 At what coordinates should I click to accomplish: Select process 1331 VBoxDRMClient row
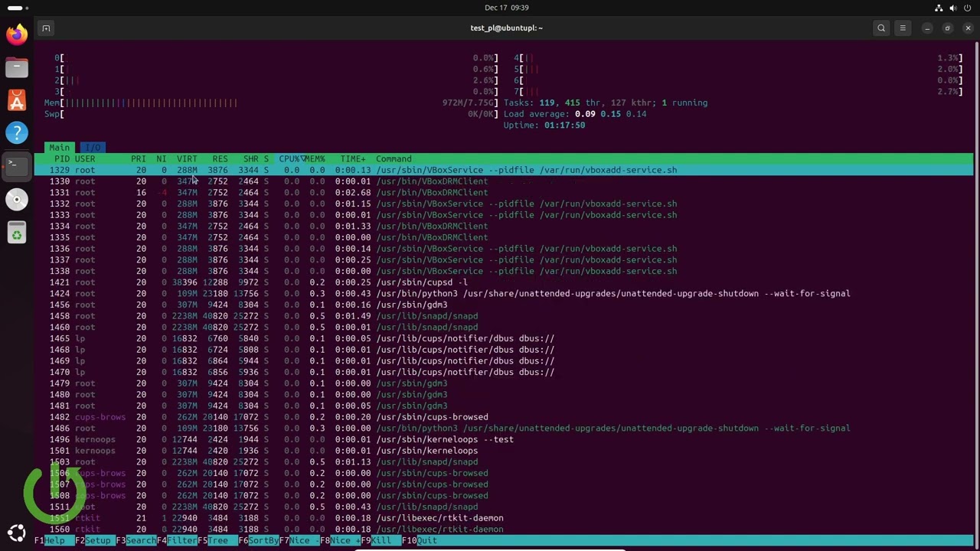pyautogui.click(x=503, y=192)
